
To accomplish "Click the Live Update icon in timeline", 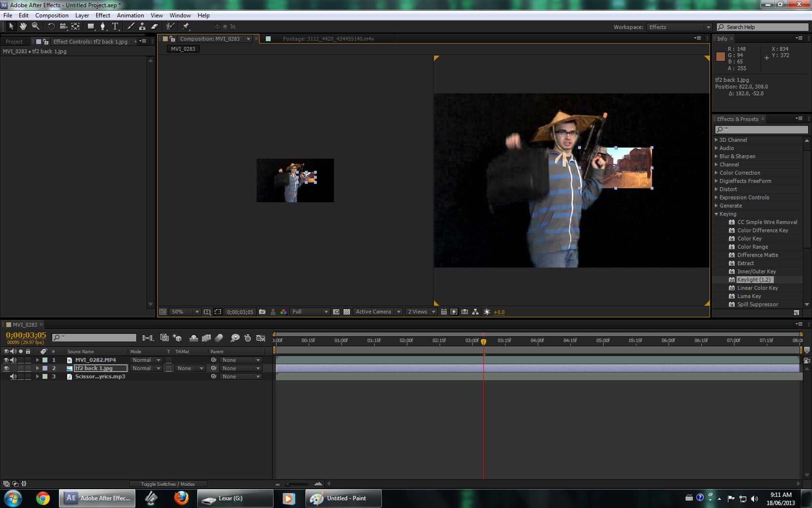I will pos(164,338).
